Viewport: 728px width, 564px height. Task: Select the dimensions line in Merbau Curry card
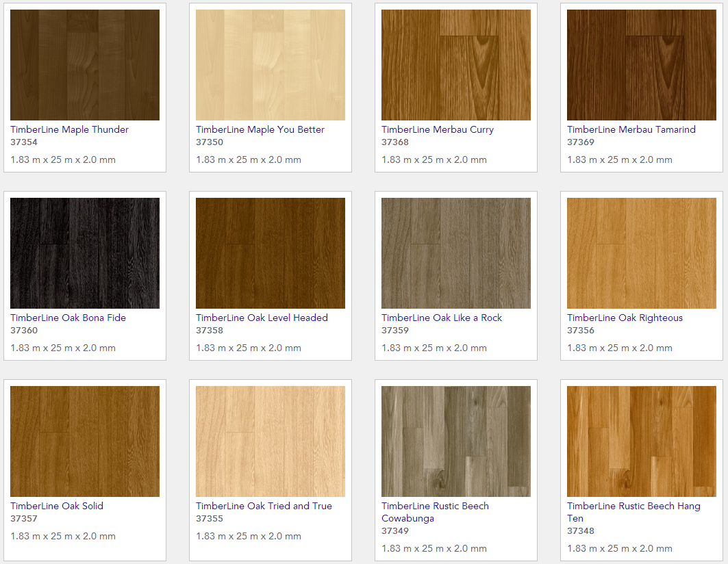(x=434, y=159)
